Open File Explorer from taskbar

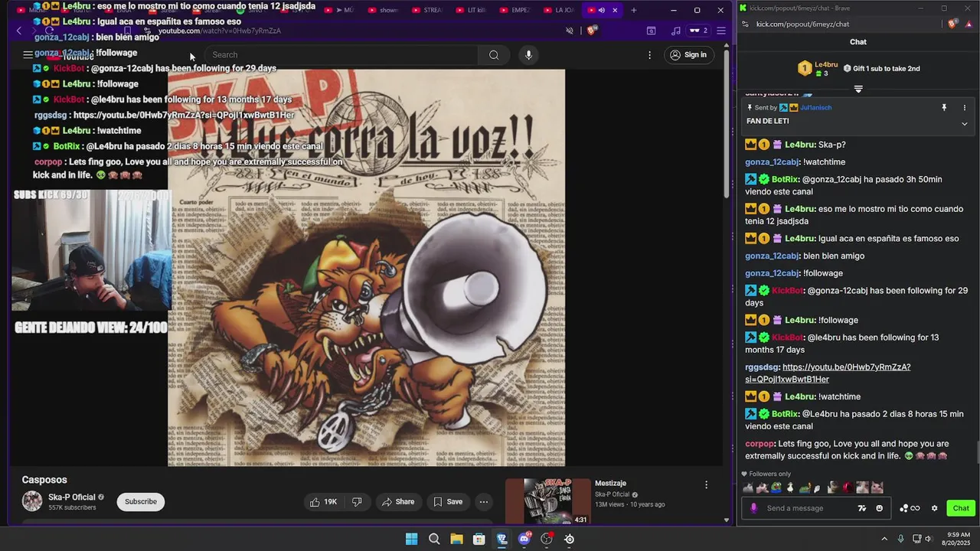[x=456, y=539]
